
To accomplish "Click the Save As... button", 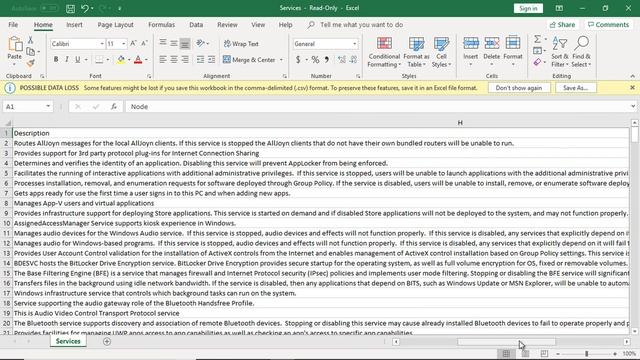I will click(x=576, y=88).
